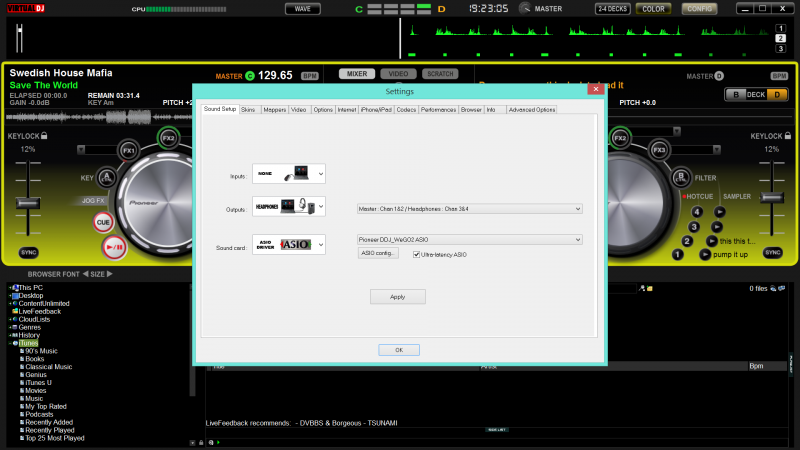The height and width of the screenshot is (450, 800).
Task: Open the iPhone/iPad settings tab
Action: 376,110
